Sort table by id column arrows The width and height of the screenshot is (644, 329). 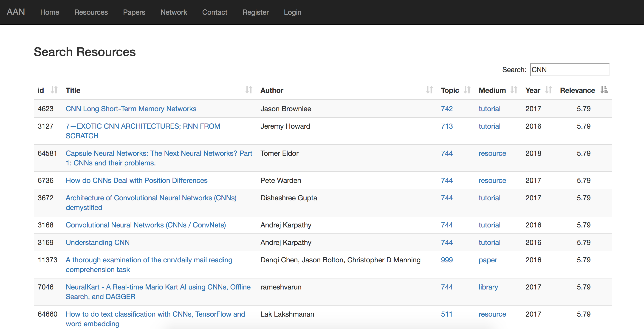pos(54,90)
